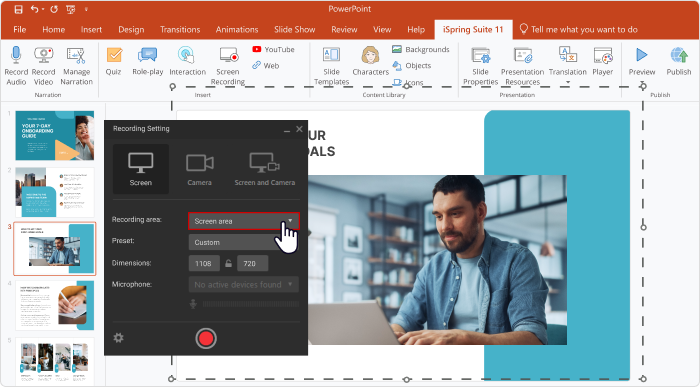
Task: Open Translation tool
Action: coord(567,61)
